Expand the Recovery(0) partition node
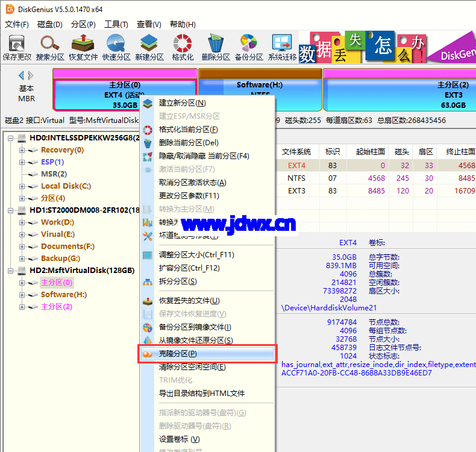 click(22, 150)
